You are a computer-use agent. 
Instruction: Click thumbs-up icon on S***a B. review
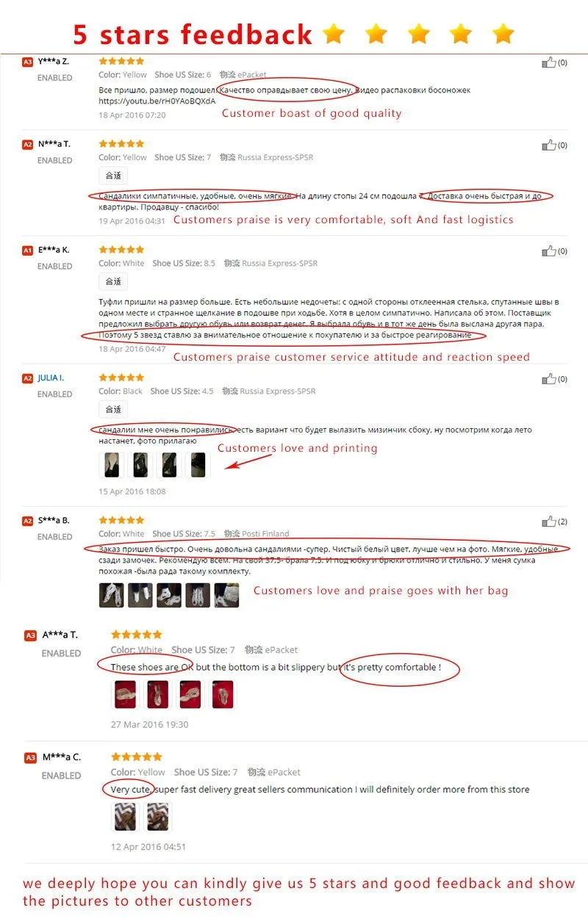pos(548,521)
